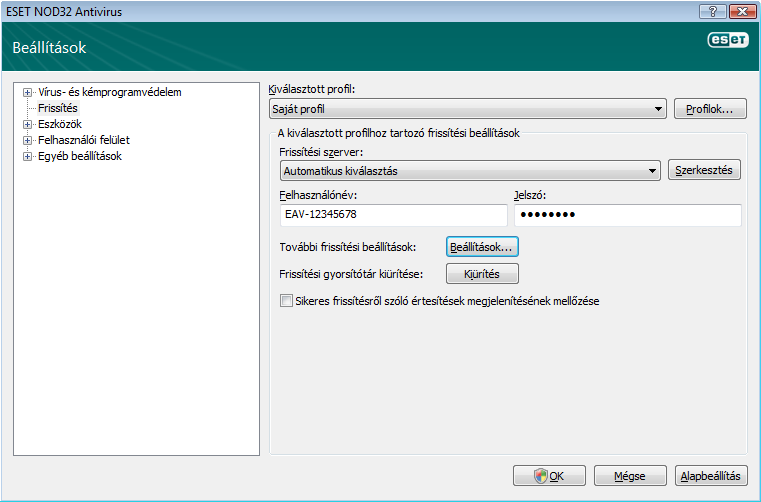The image size is (761, 502).
Task: Toggle Sikeres frissítésről szóló értesítések checkbox
Action: 286,301
